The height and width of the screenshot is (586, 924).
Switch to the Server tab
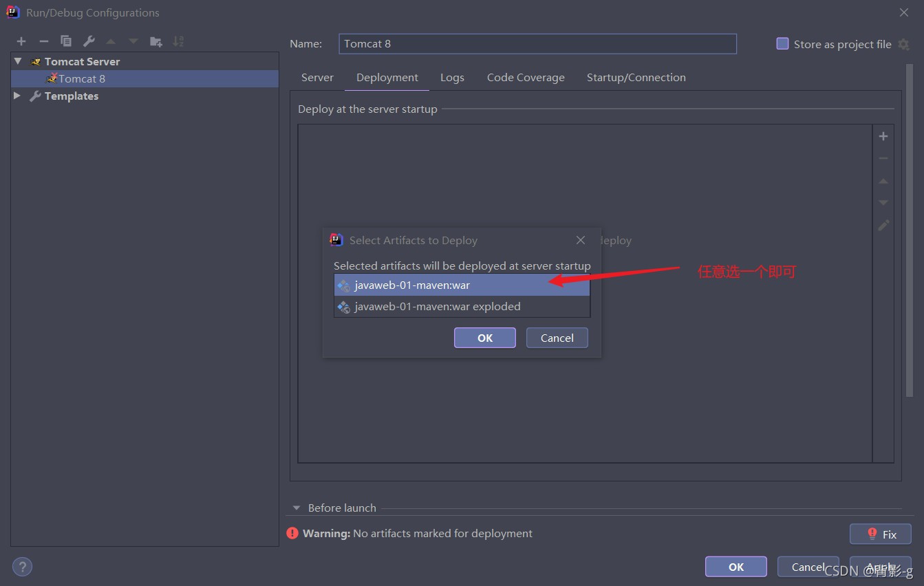pos(317,78)
